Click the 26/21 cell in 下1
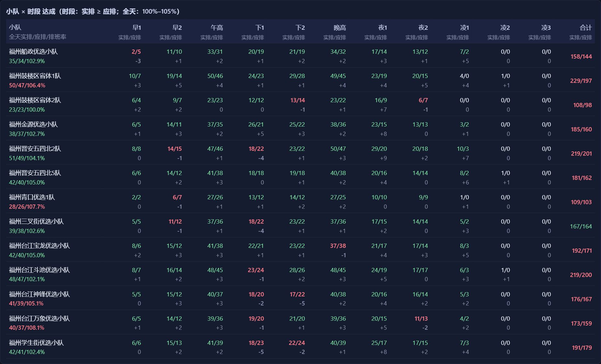The image size is (601, 364). click(256, 125)
